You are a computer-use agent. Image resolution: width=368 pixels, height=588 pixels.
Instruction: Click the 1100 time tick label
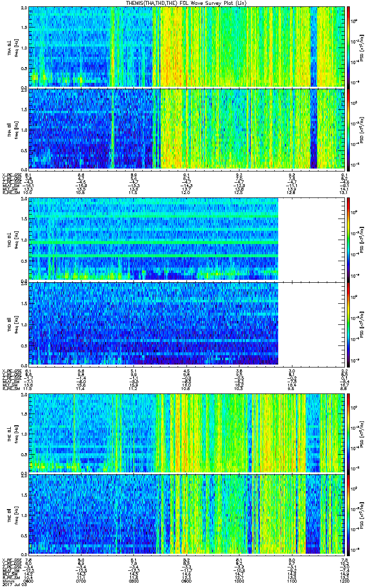point(291,580)
